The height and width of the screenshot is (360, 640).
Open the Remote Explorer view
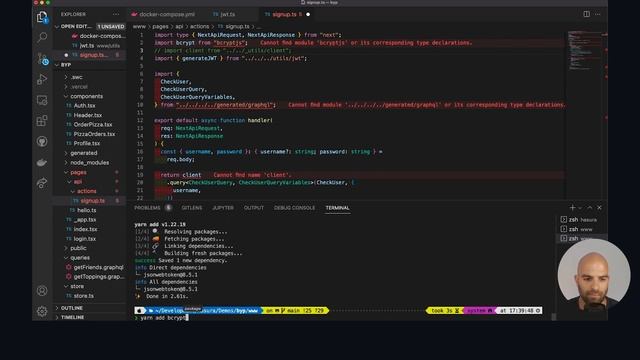(42, 100)
